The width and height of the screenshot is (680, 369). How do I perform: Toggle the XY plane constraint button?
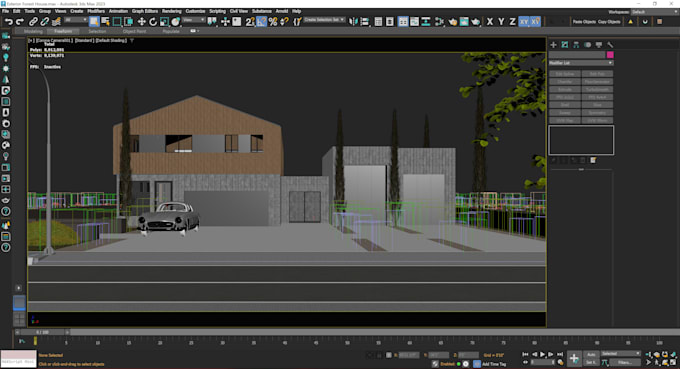[x=524, y=22]
